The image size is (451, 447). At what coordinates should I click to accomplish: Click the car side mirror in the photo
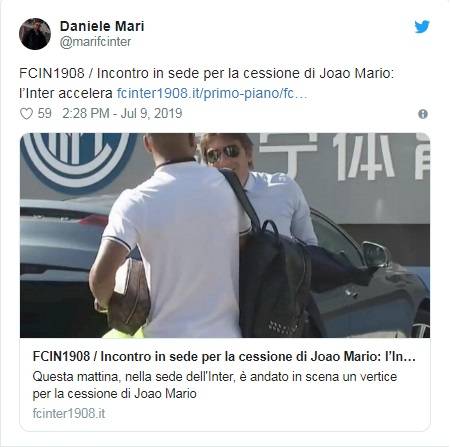coord(376,255)
